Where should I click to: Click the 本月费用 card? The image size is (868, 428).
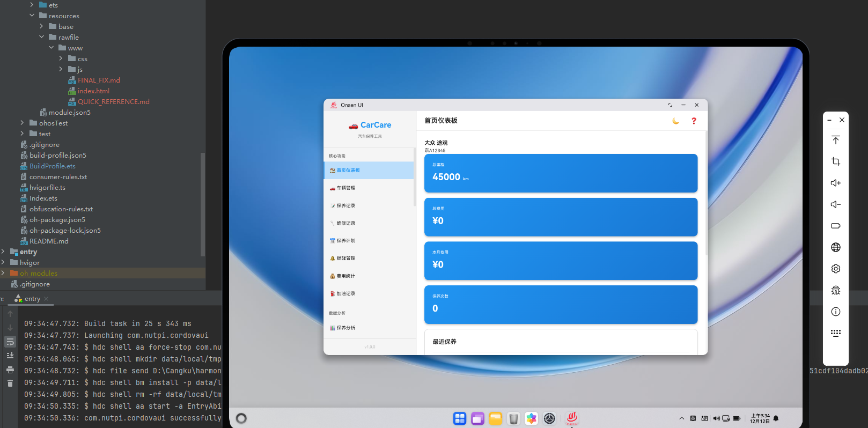coord(561,261)
